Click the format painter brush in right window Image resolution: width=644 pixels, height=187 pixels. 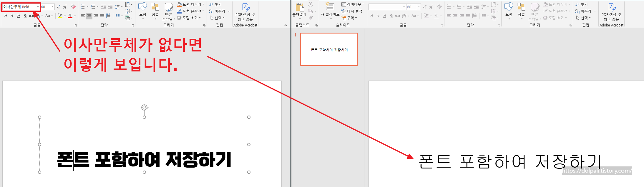(311, 18)
